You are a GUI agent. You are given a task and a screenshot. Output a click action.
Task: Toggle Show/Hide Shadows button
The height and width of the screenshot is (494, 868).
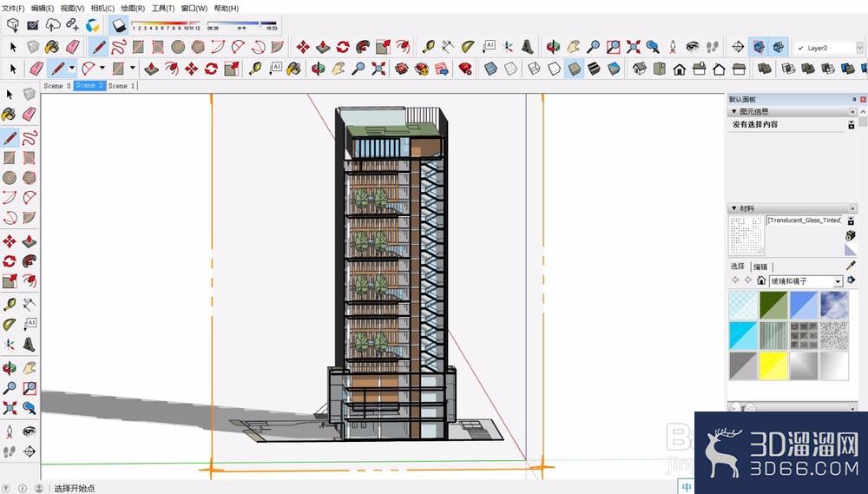tap(119, 25)
